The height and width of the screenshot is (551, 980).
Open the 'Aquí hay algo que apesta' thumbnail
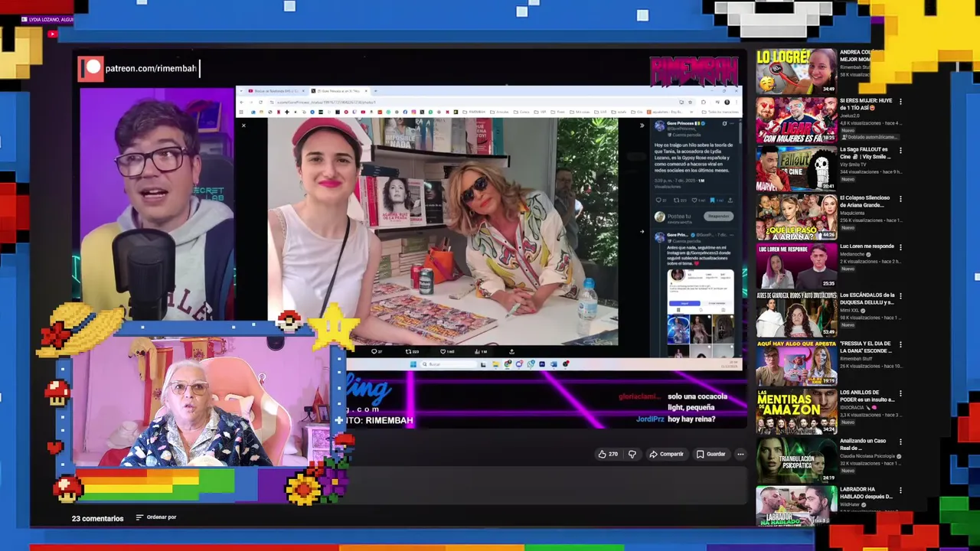(796, 363)
